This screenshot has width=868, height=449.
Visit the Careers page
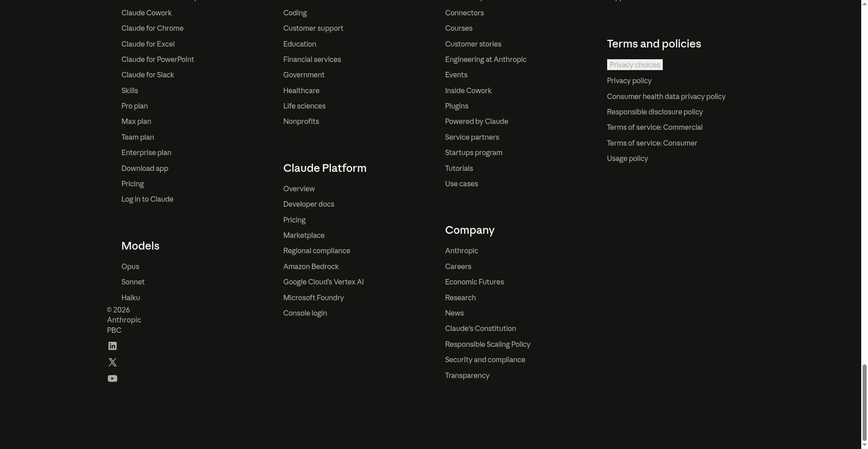click(x=458, y=266)
